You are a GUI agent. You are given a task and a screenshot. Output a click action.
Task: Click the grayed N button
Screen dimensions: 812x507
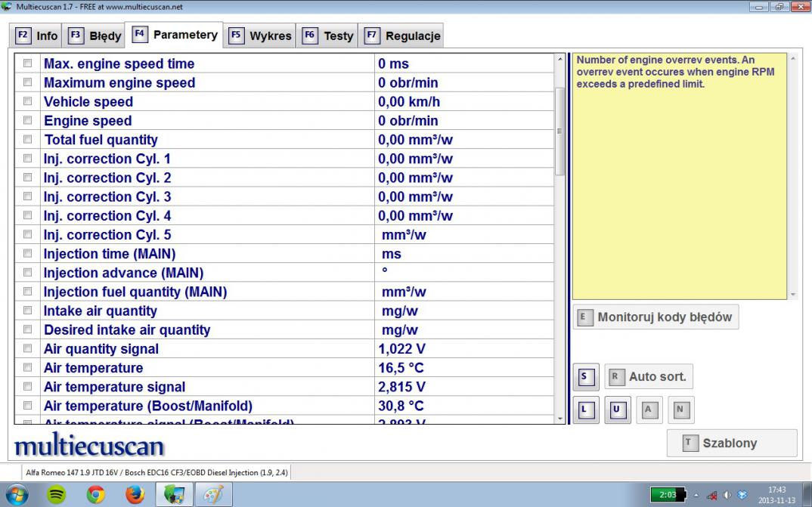pos(679,410)
